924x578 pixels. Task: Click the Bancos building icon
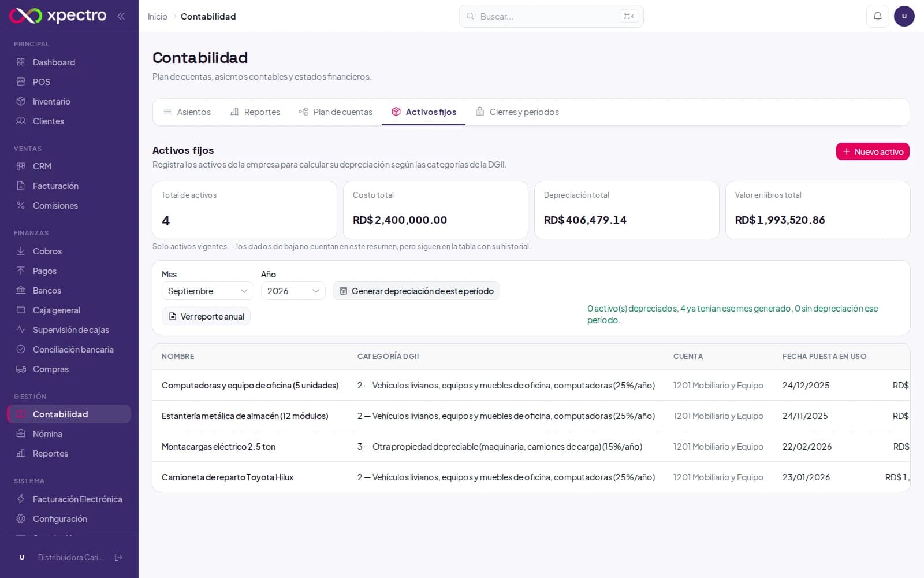[21, 290]
